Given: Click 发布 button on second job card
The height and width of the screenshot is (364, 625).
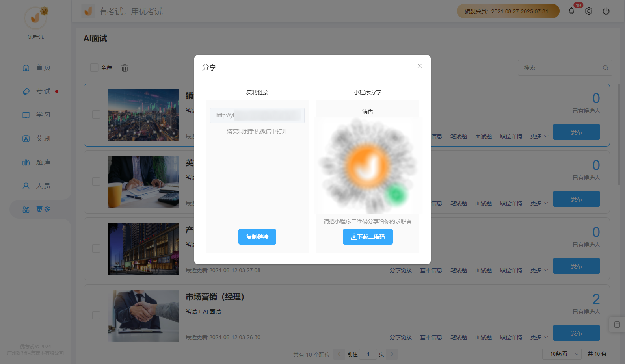Looking at the screenshot, I should 577,199.
